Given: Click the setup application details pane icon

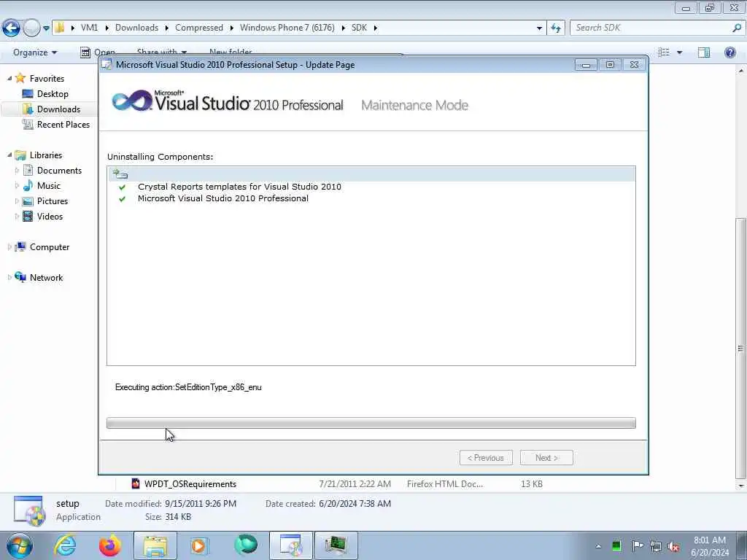Looking at the screenshot, I should point(29,510).
